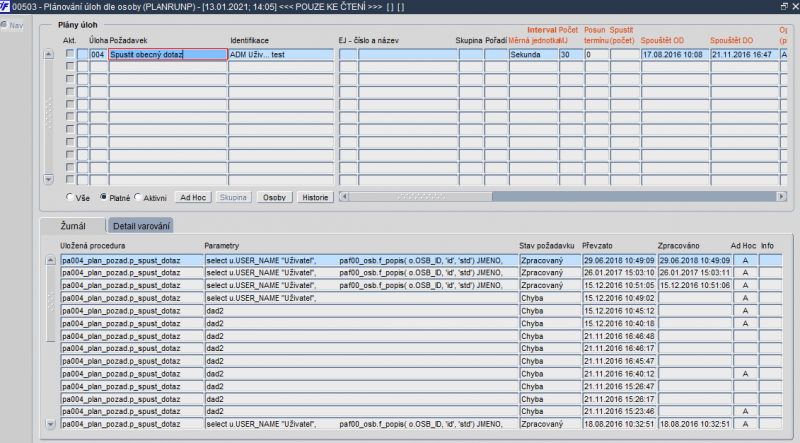Click the Ad Hoc button
800x443 pixels.
coord(193,198)
